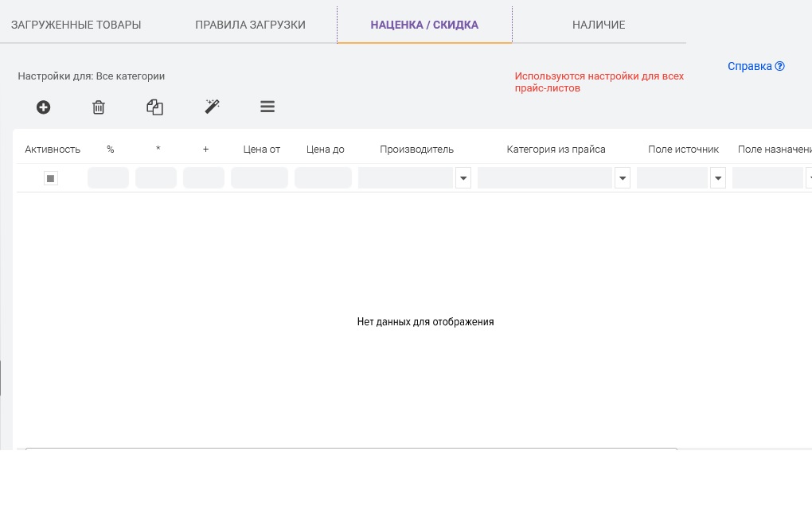Switch to the ПРАВИЛА ЗАГРУЗКИ tab
812x509 pixels.
coord(250,25)
